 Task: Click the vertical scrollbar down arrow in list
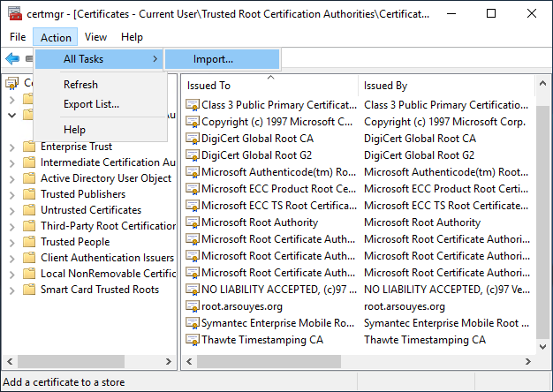[x=542, y=347]
